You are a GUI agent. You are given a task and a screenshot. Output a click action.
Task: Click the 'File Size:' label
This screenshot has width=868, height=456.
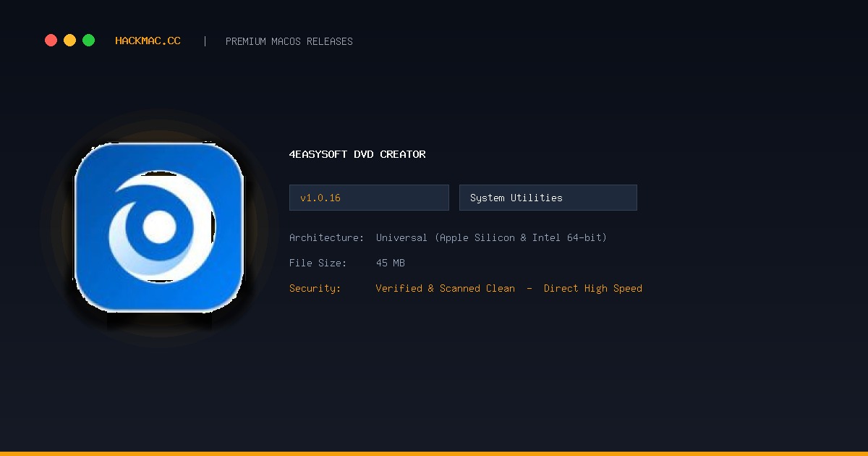318,263
